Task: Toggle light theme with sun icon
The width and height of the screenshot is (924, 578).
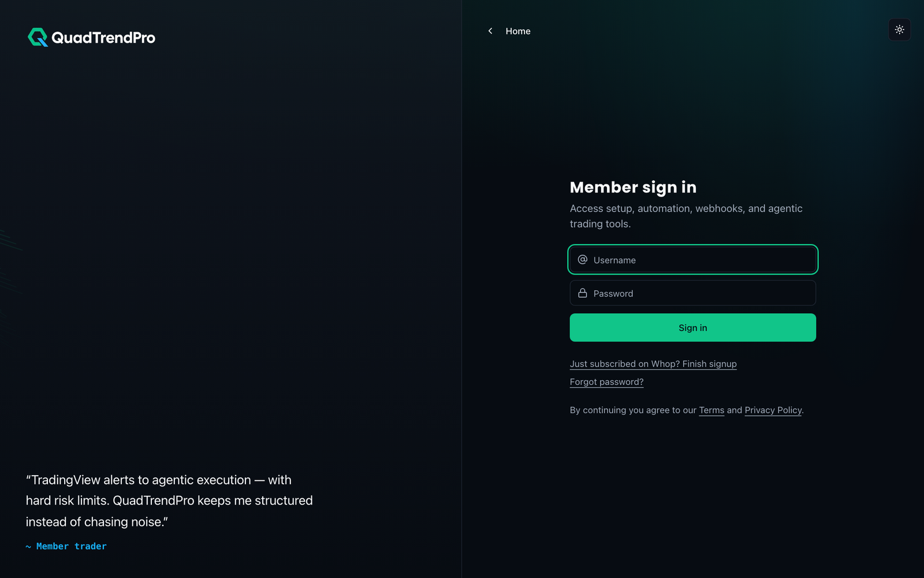Action: 899,29
